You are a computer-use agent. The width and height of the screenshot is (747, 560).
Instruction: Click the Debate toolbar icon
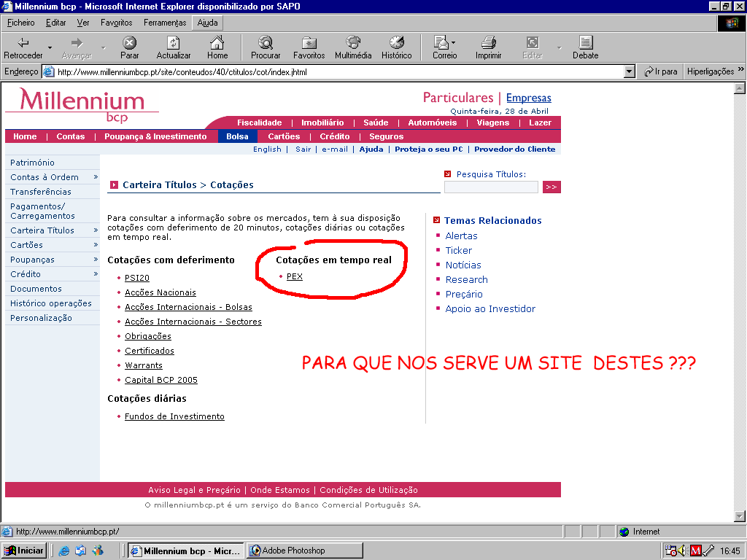coord(584,47)
